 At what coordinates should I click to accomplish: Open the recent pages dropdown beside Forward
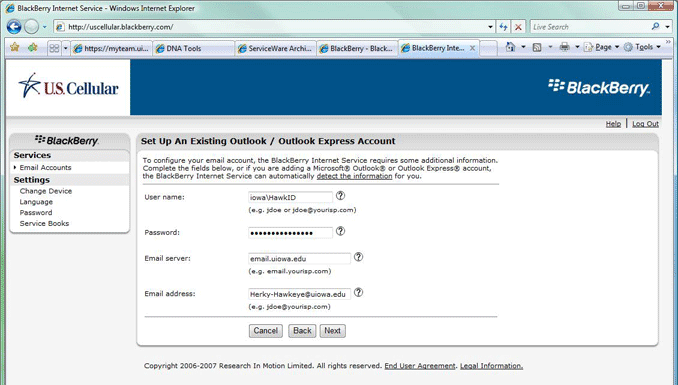click(44, 27)
